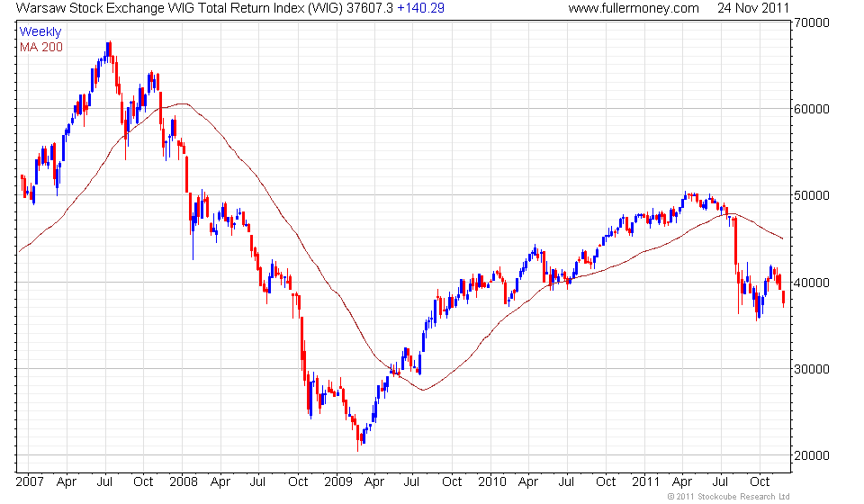Click the 'Apr' label right after 2007
The width and height of the screenshot is (864, 504).
tap(67, 482)
